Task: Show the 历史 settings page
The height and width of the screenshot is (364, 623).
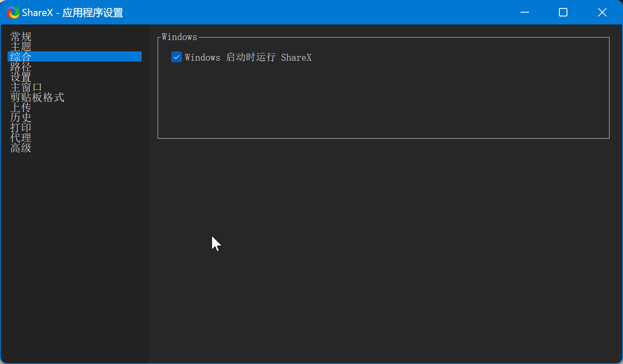Action: click(x=21, y=118)
